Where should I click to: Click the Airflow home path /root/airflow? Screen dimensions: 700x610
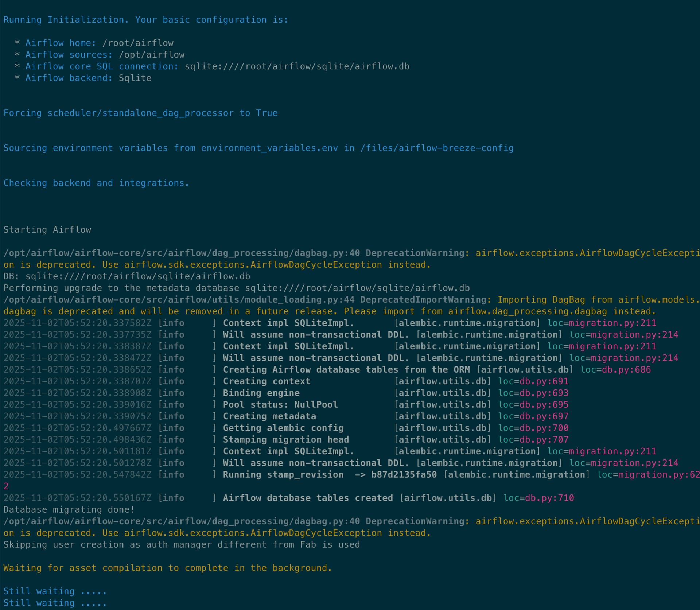tap(138, 43)
